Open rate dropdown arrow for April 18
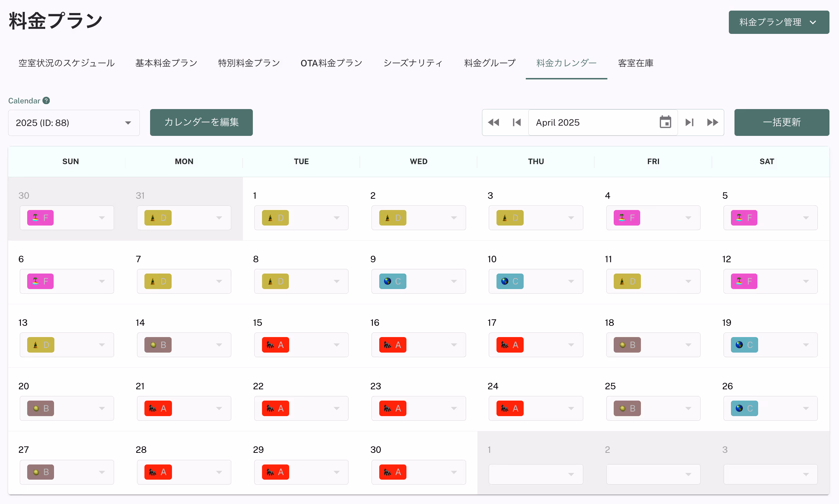 tap(688, 345)
